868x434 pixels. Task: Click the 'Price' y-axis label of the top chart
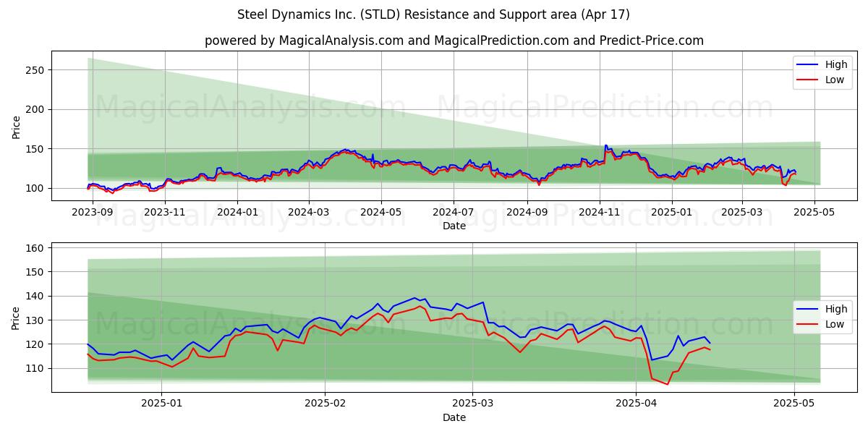pos(17,126)
